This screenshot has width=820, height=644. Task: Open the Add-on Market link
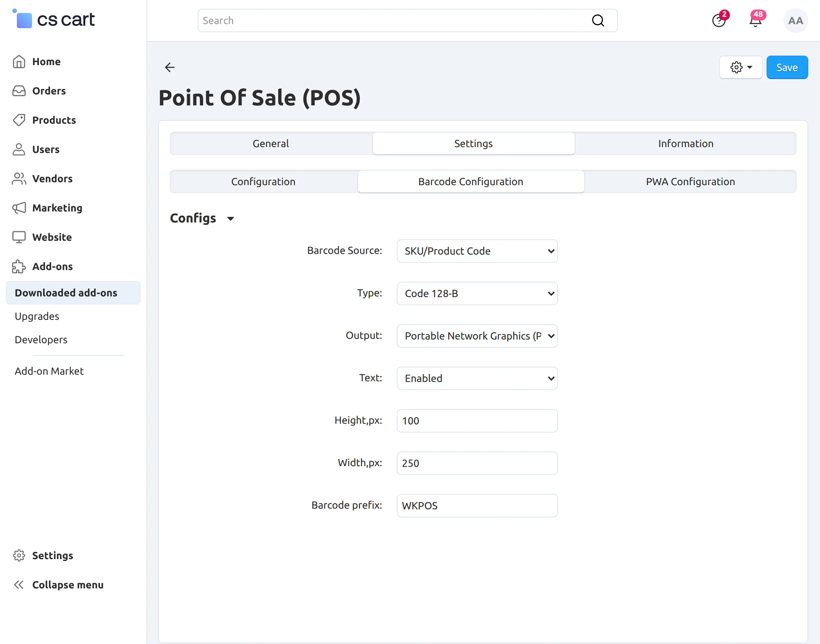[x=49, y=371]
